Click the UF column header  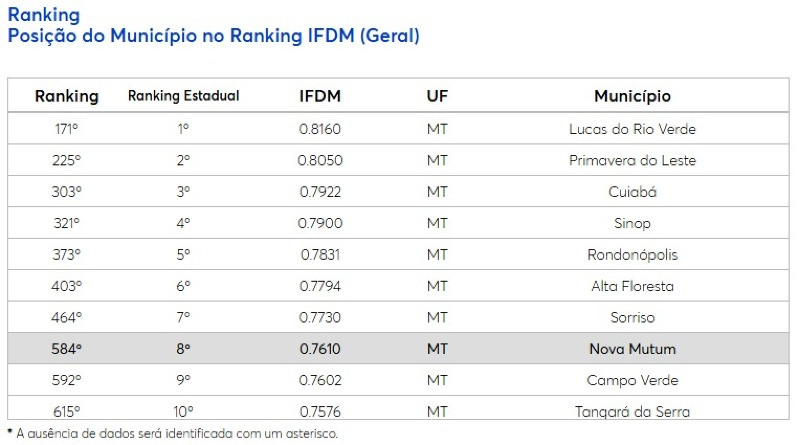pyautogui.click(x=437, y=96)
